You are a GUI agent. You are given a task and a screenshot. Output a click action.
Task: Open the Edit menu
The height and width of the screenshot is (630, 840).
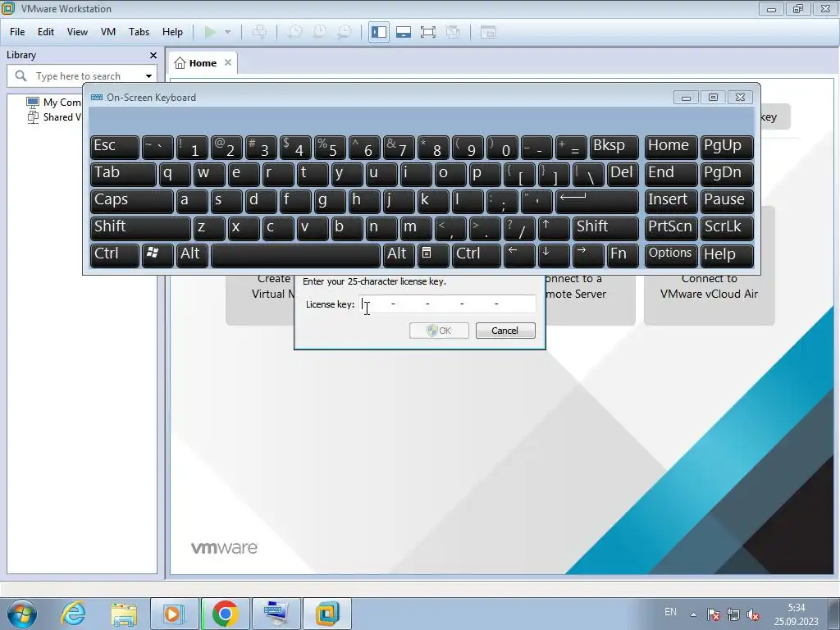46,32
